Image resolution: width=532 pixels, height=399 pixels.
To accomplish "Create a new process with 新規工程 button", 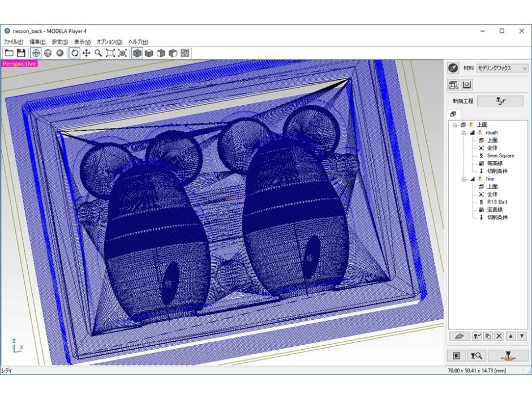I will tap(500, 101).
